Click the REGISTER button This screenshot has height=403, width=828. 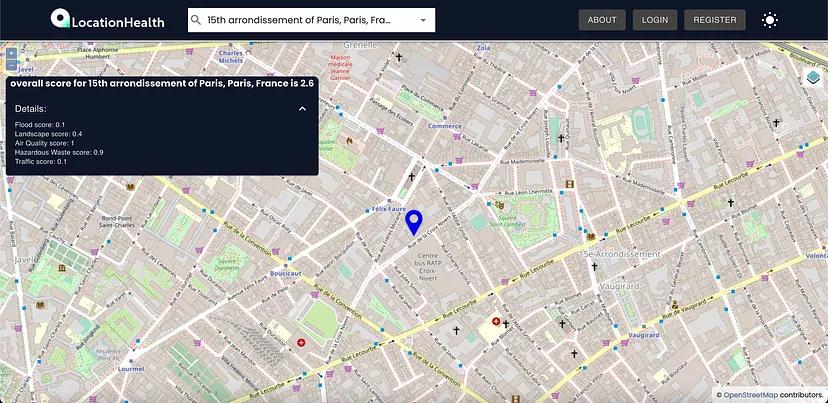[x=715, y=20]
